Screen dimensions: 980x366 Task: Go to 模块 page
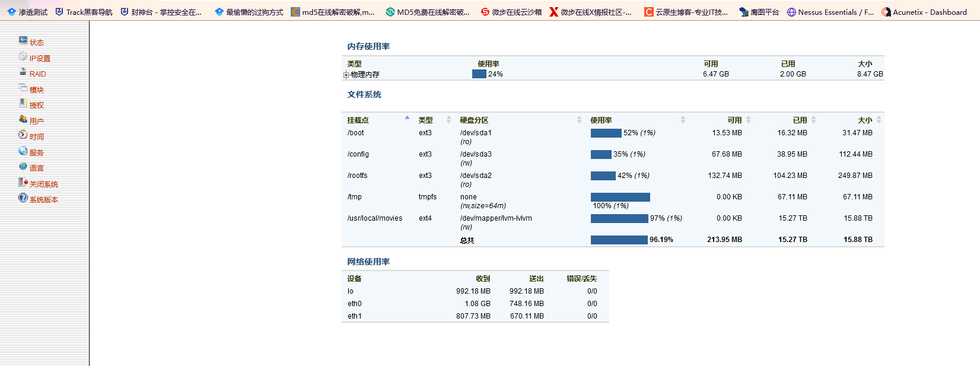(37, 90)
